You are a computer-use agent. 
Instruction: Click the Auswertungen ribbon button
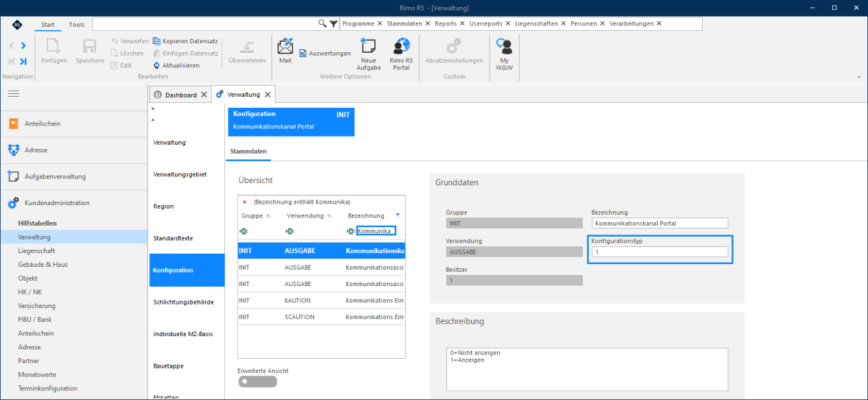[325, 53]
